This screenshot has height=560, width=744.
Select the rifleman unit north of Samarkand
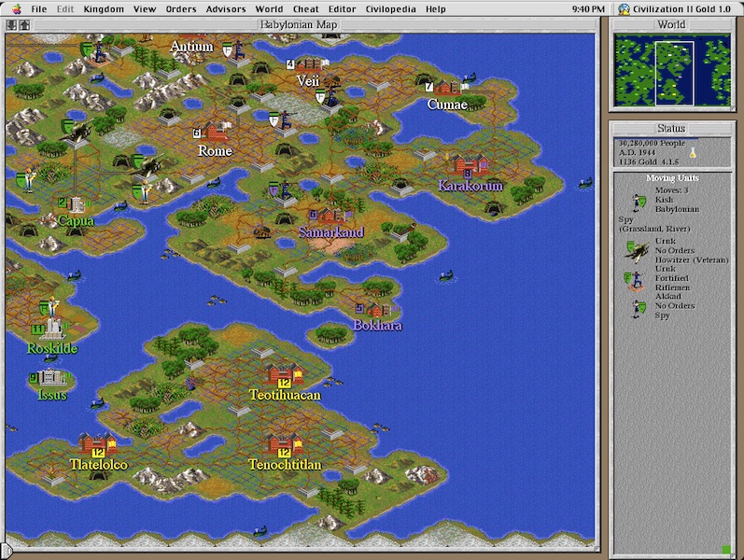coord(283,190)
